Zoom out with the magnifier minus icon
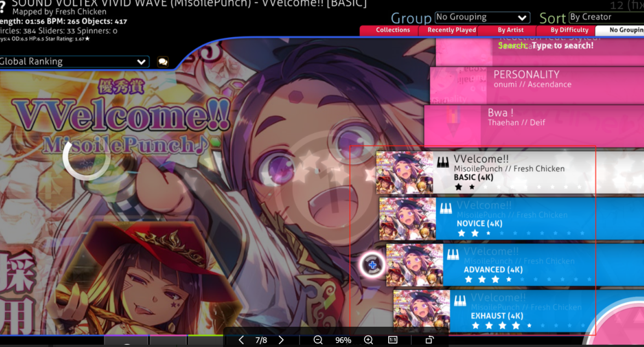 (318, 340)
